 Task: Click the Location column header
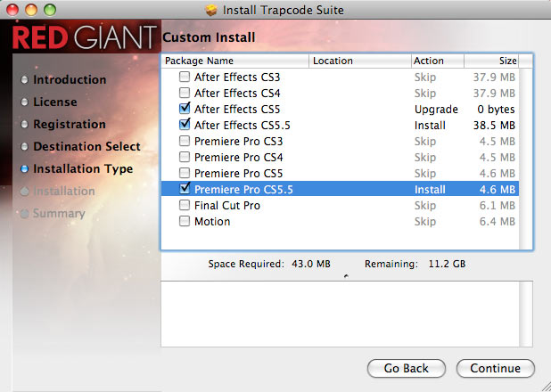[360, 61]
